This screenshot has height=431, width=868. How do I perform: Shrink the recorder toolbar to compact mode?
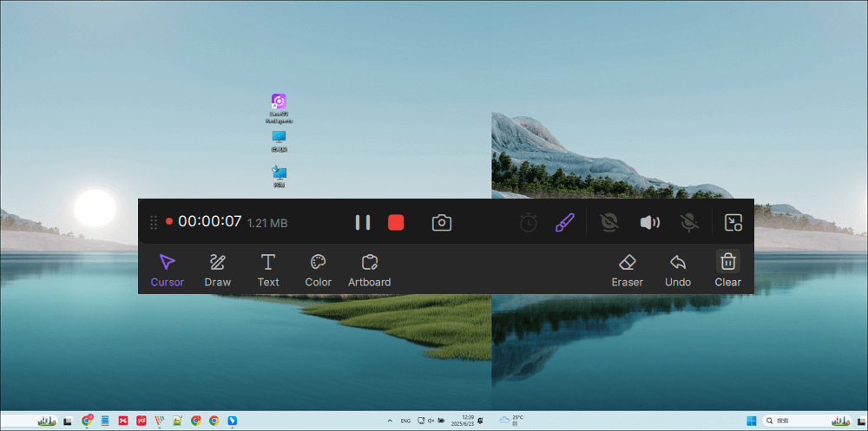point(733,222)
